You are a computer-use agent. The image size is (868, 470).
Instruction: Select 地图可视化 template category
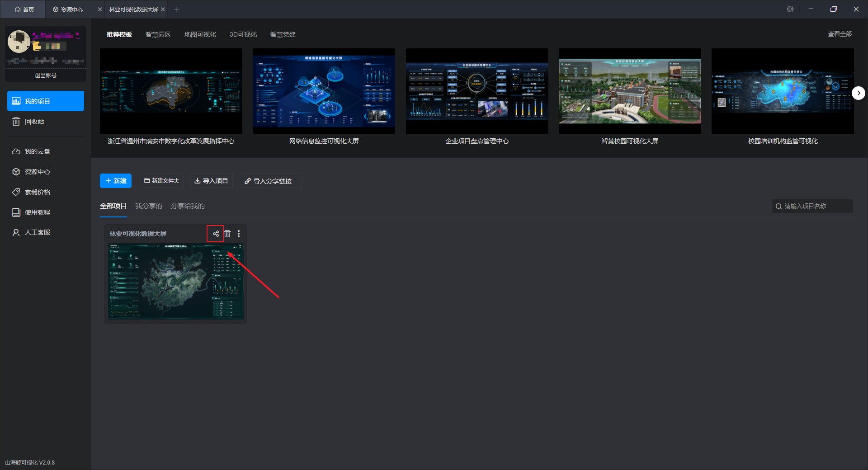click(200, 34)
